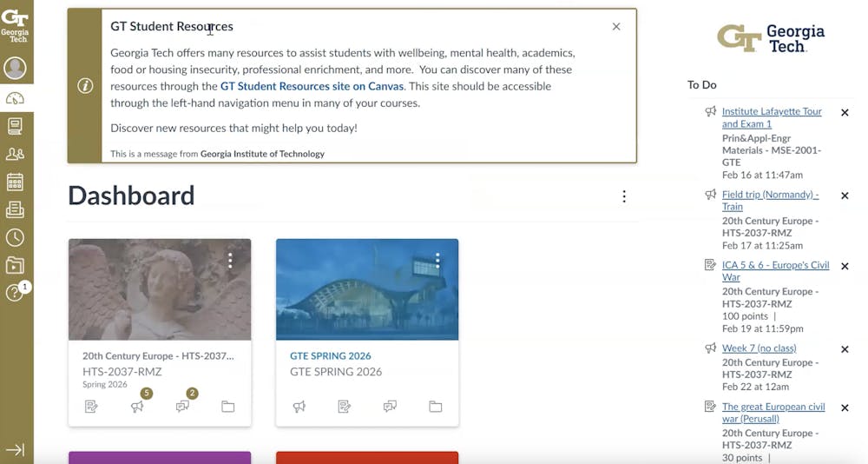Image resolution: width=868 pixels, height=464 pixels.
Task: Open Dashboard options three-dot menu
Action: click(x=623, y=196)
